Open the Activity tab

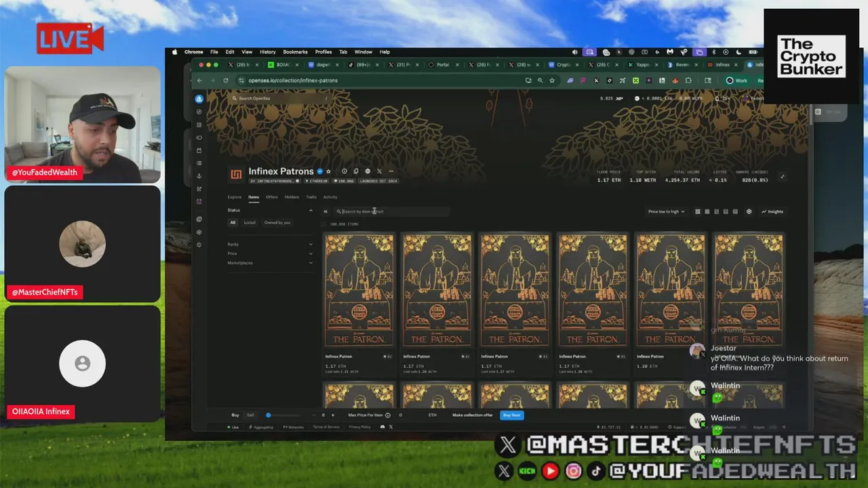[x=330, y=197]
